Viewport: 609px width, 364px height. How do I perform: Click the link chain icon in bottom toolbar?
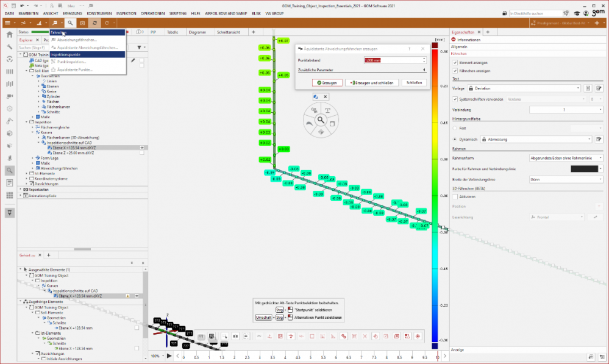click(344, 337)
